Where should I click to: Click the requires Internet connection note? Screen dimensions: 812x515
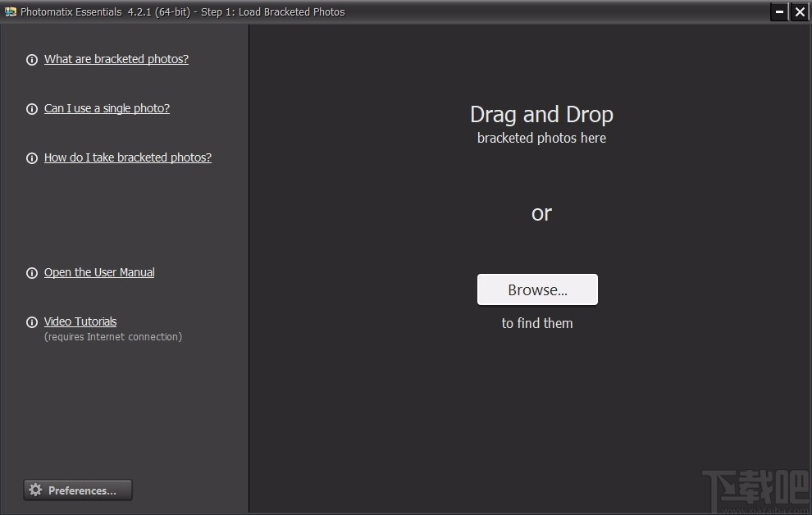(x=113, y=337)
